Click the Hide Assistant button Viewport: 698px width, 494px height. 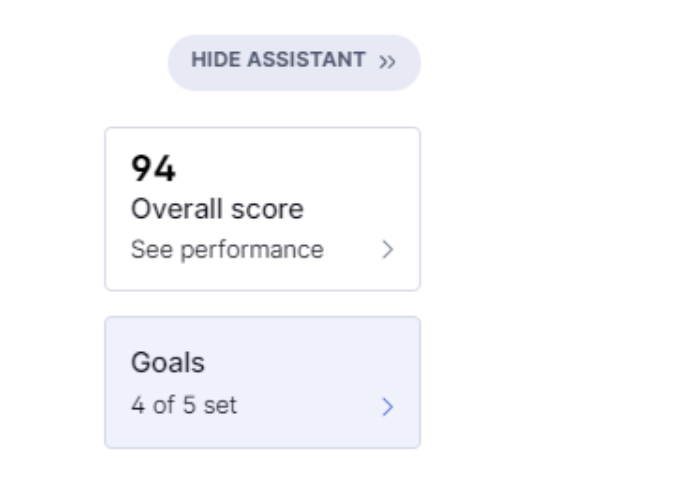tap(294, 63)
